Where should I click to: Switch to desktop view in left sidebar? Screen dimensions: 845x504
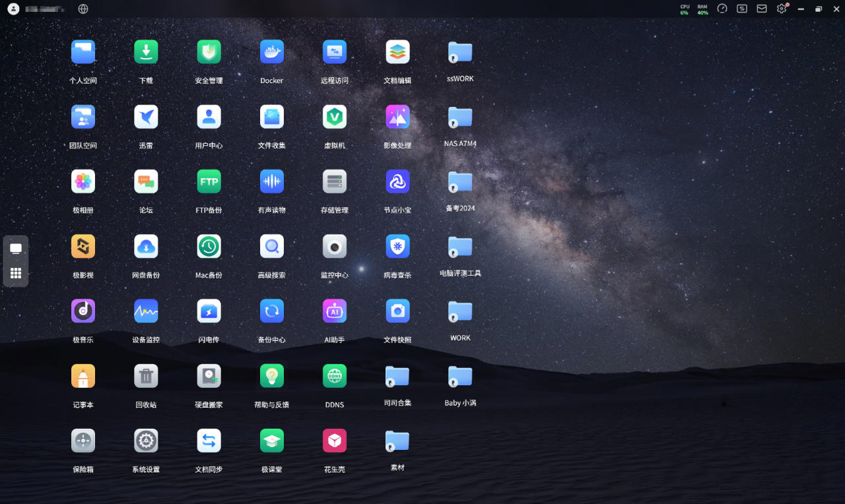(x=16, y=249)
